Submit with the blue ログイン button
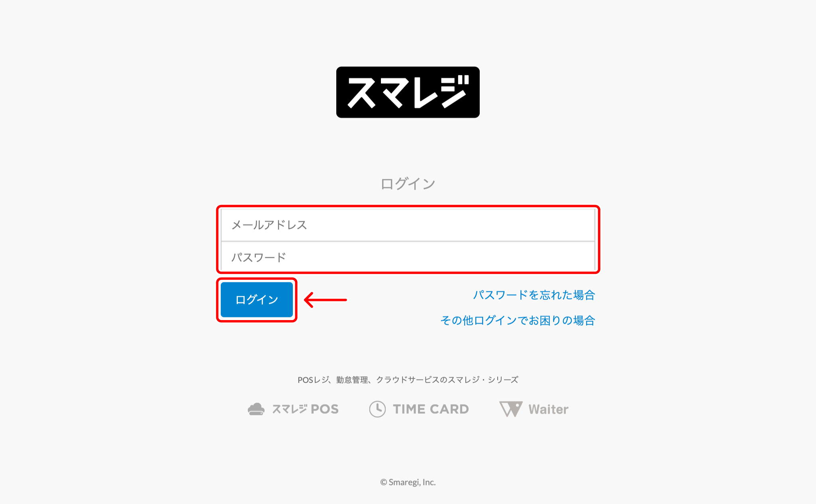Screen dimensions: 816x504 click(x=257, y=300)
